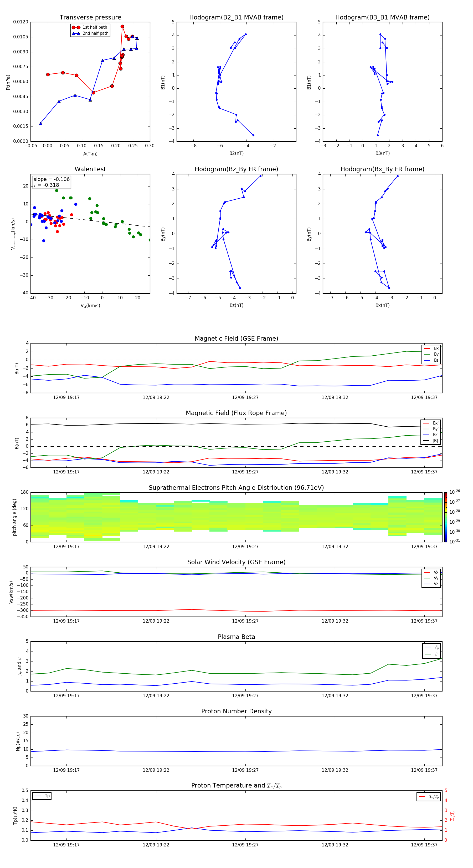Click the '1st half path' legend entry
The image size is (473, 868).
coord(90,27)
